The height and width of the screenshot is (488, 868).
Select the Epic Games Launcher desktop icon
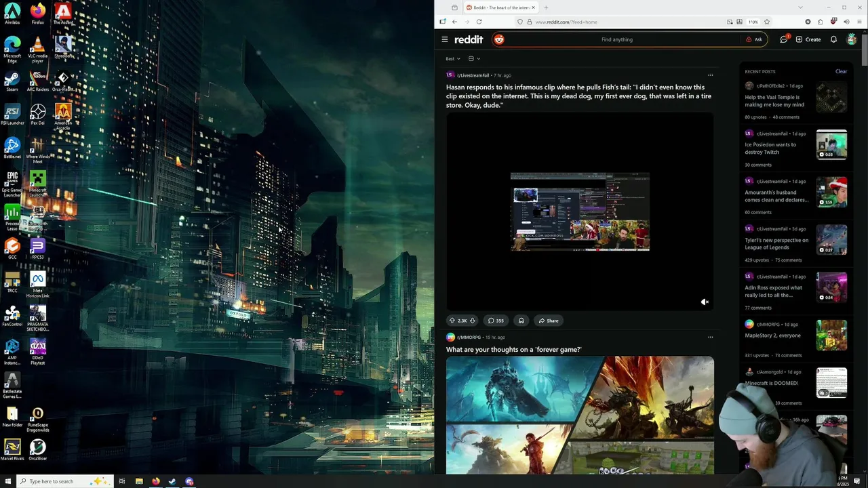(x=12, y=184)
